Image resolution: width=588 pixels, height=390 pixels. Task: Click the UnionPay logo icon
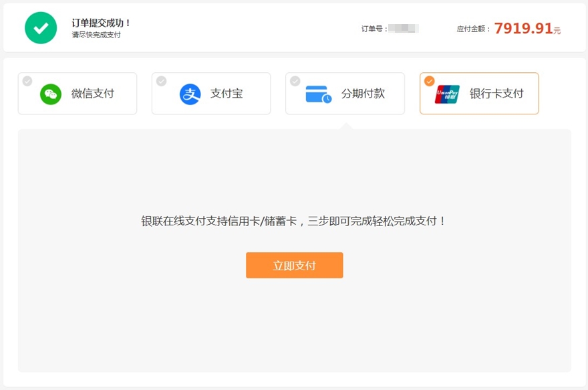point(447,94)
